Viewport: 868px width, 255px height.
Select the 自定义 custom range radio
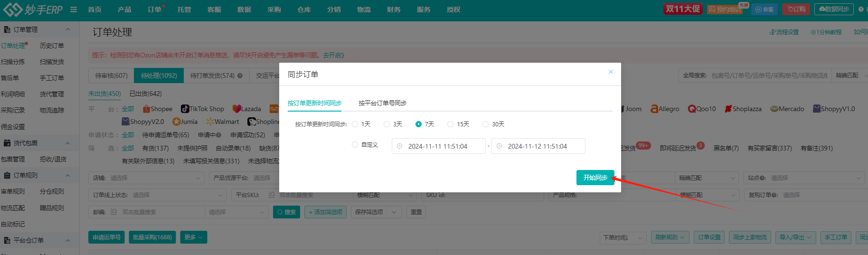point(355,145)
